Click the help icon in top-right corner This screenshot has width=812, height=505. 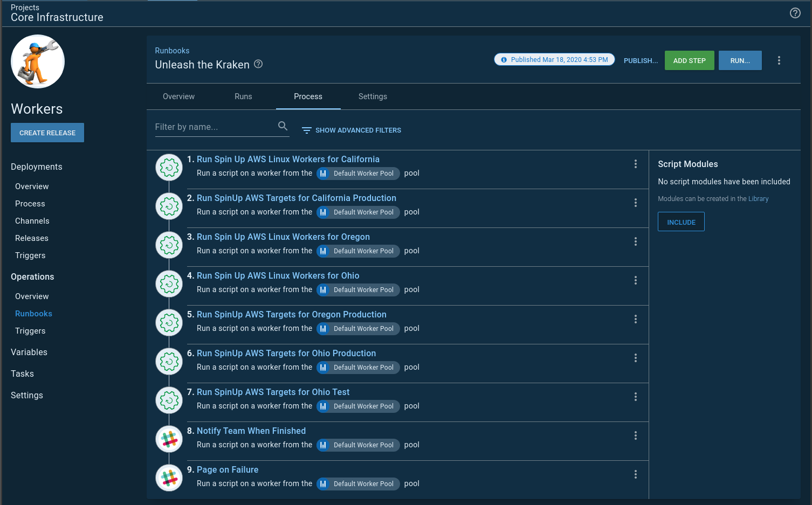[x=795, y=13]
